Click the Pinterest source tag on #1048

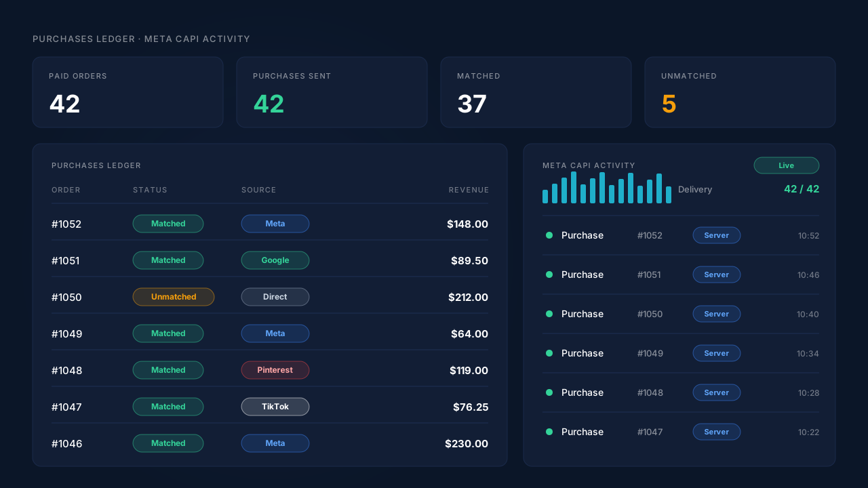275,370
